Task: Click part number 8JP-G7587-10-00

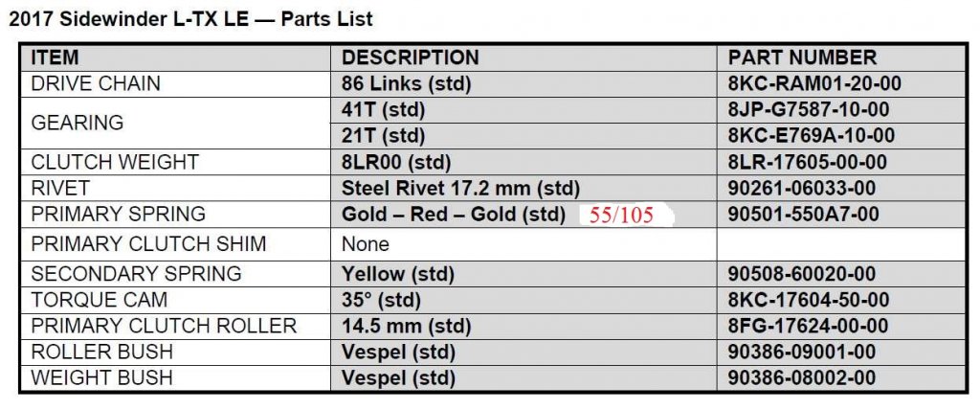Action: [809, 109]
